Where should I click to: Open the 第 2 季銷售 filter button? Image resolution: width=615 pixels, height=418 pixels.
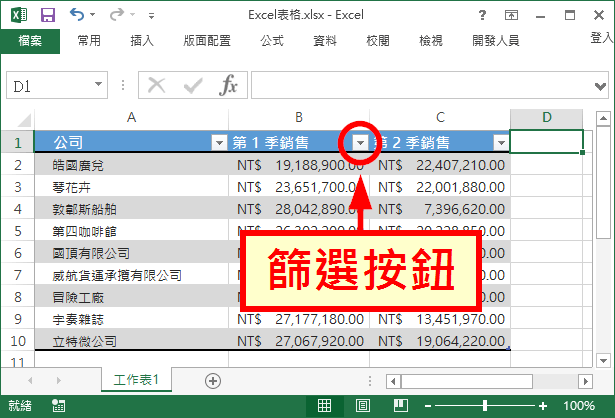(501, 143)
